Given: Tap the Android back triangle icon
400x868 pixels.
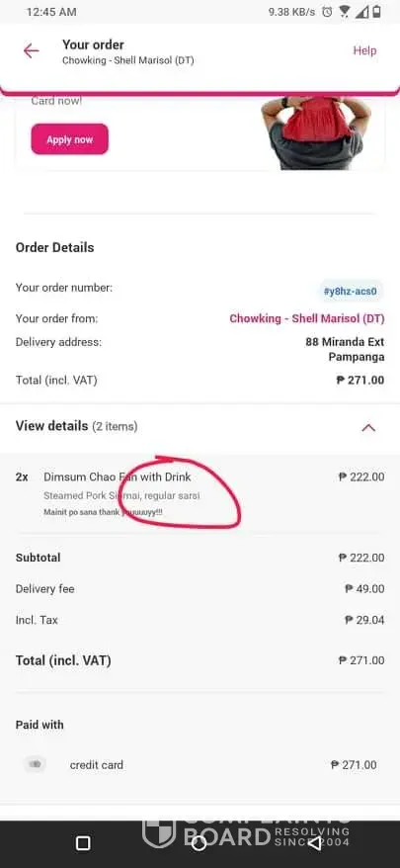Looking at the screenshot, I should 314,843.
